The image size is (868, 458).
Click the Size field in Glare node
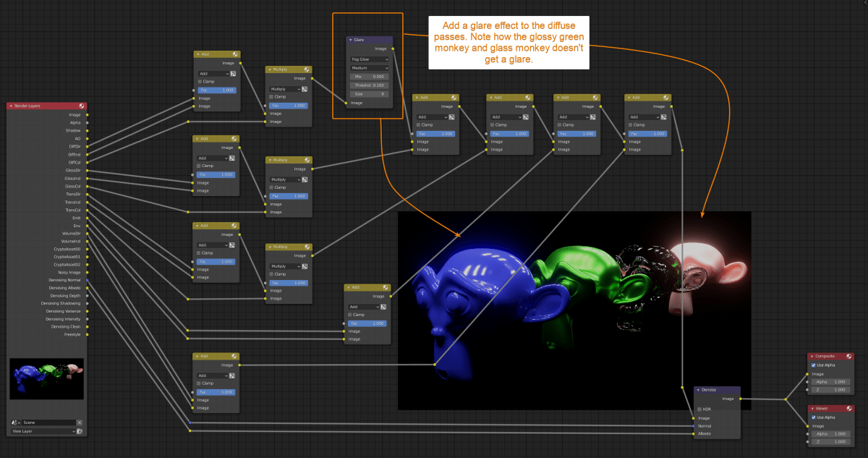coord(370,94)
